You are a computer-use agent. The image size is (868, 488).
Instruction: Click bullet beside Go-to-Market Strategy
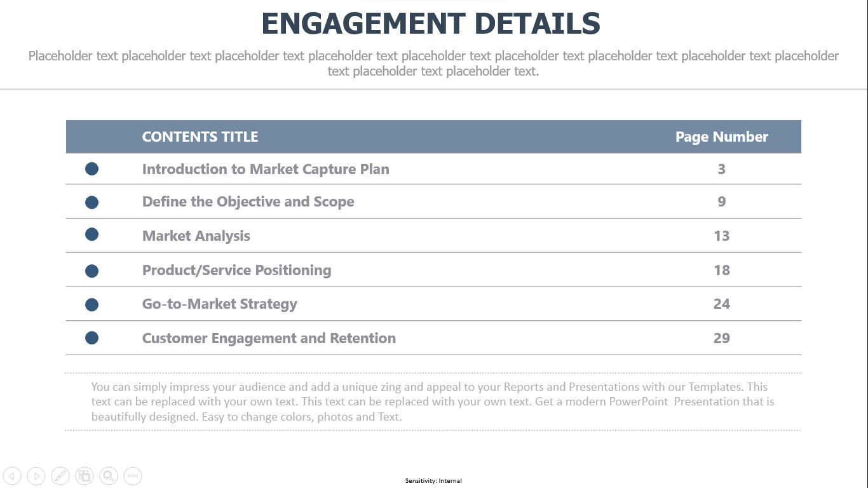coord(92,304)
